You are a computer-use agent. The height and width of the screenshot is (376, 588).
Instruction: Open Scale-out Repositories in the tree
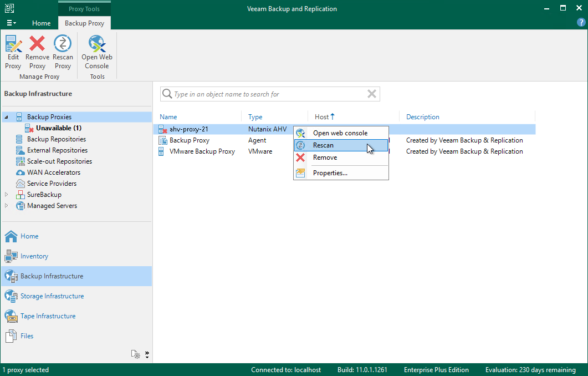tap(59, 161)
